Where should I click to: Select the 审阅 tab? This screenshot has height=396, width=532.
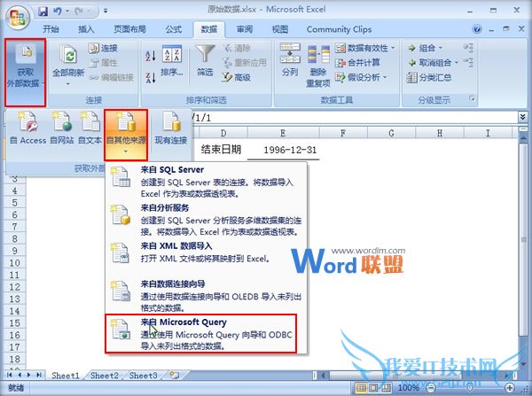tap(245, 29)
